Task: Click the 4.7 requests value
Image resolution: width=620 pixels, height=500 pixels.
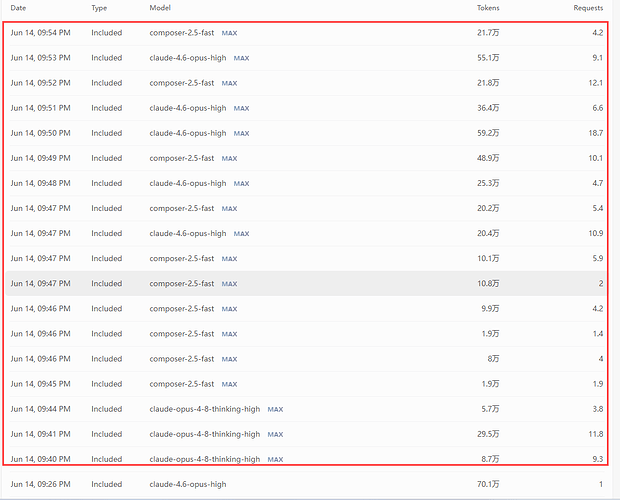Action: point(597,183)
